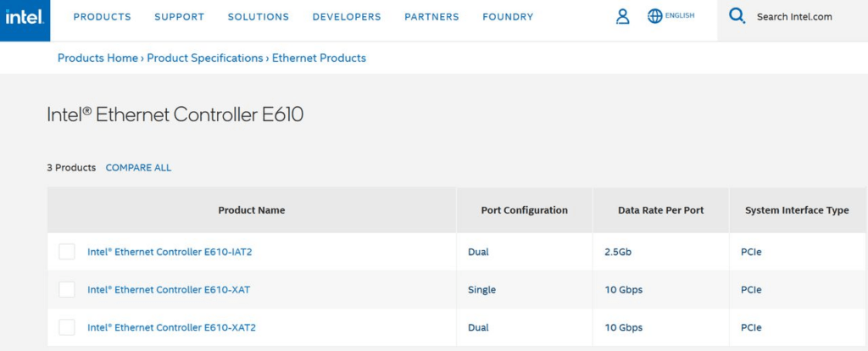Open the Support menu

coord(180,17)
